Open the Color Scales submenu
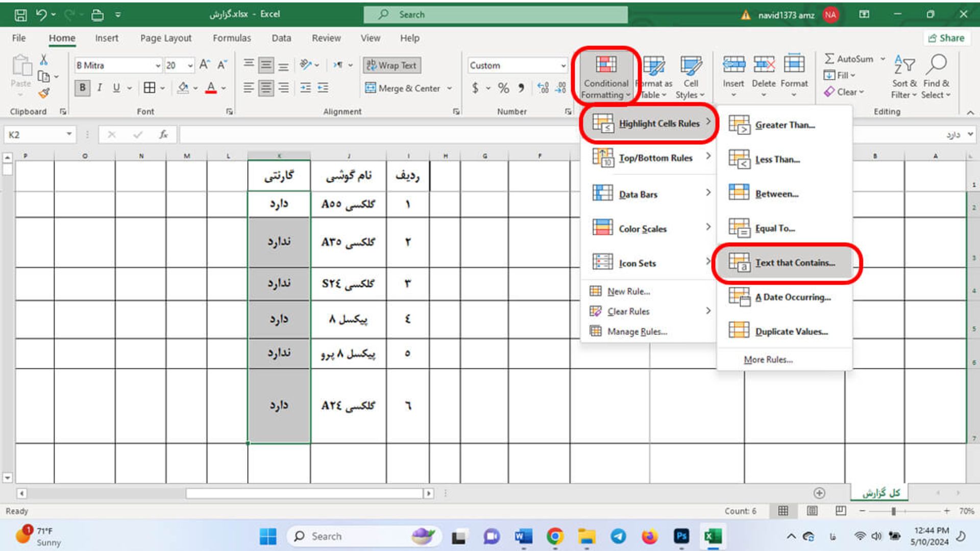This screenshot has width=980, height=551. pyautogui.click(x=648, y=229)
